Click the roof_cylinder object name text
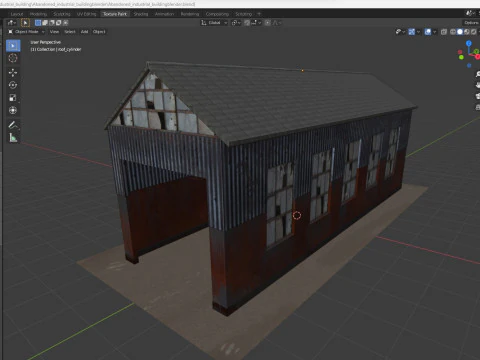This screenshot has width=480, height=360. tap(70, 49)
